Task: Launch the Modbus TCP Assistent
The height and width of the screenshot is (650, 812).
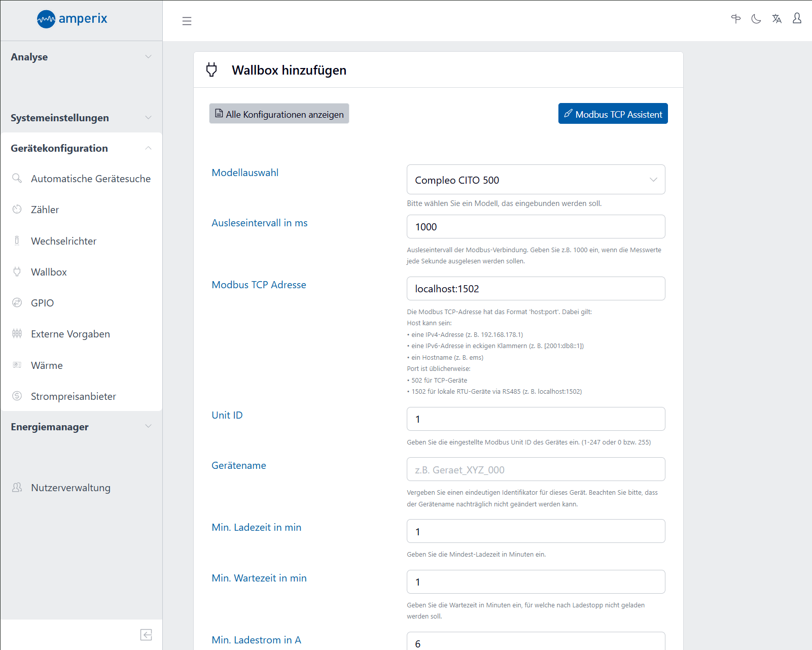Action: pos(613,114)
